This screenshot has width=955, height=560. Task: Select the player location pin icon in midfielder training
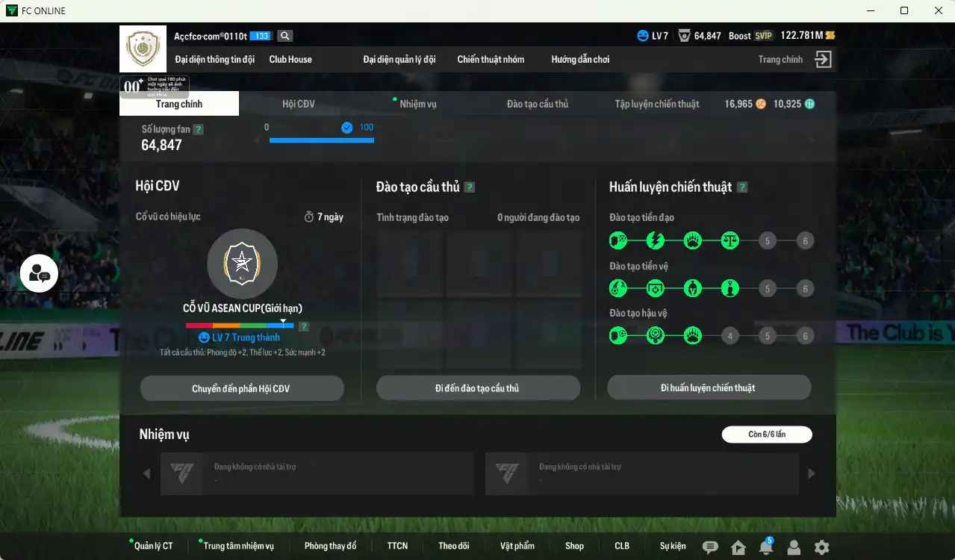(730, 288)
